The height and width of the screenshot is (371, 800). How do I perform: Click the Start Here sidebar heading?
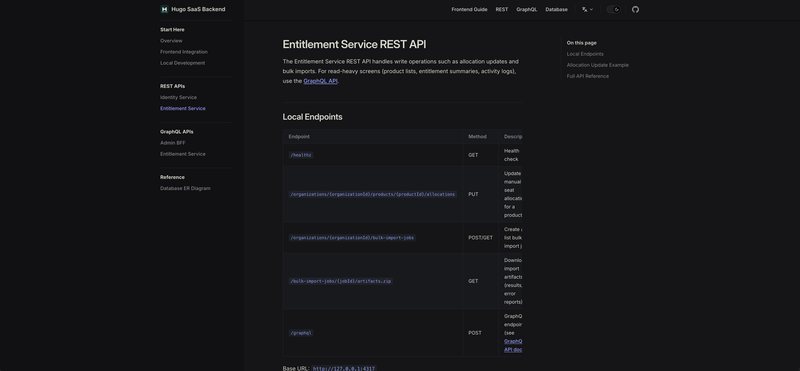click(172, 30)
